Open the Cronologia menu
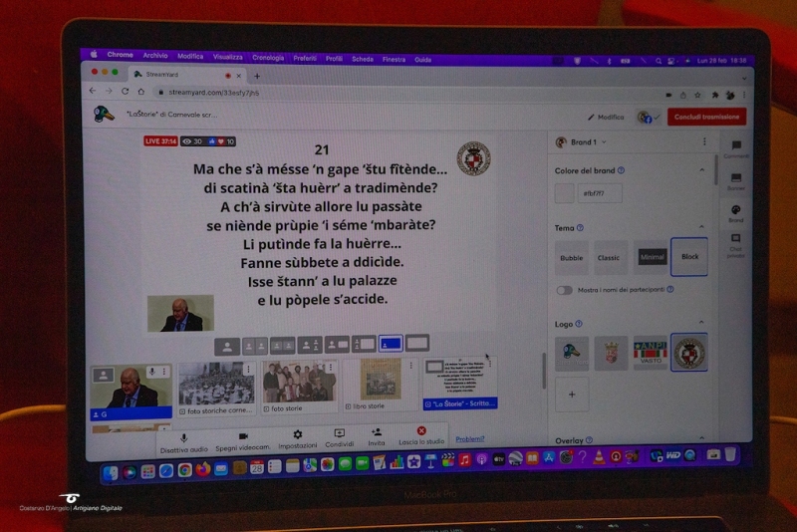Image resolution: width=797 pixels, height=532 pixels. pos(268,58)
